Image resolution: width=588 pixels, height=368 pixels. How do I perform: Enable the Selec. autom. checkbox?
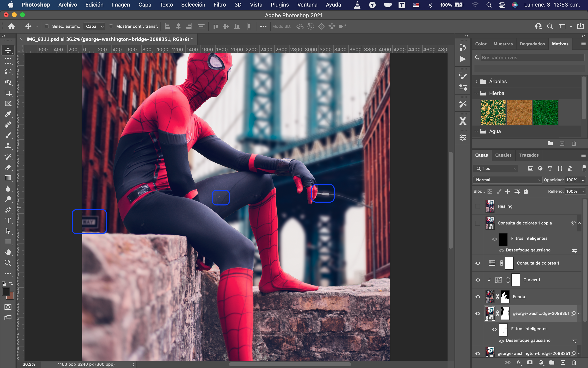47,26
